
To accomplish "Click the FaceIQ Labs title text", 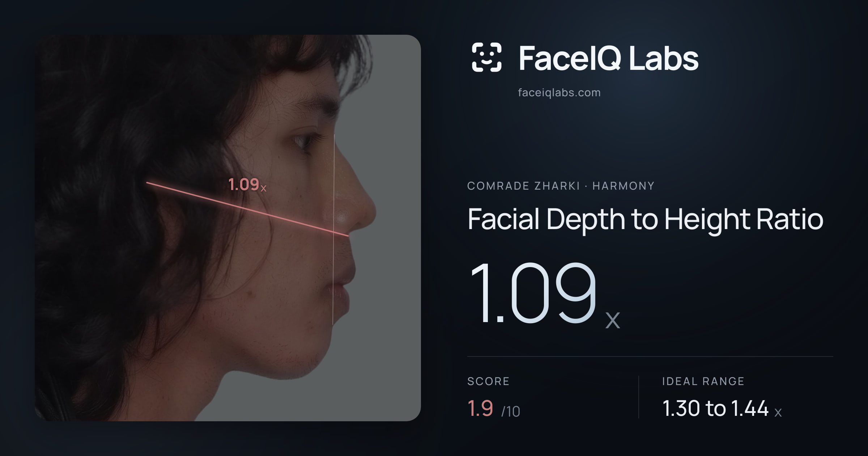I will [x=608, y=58].
